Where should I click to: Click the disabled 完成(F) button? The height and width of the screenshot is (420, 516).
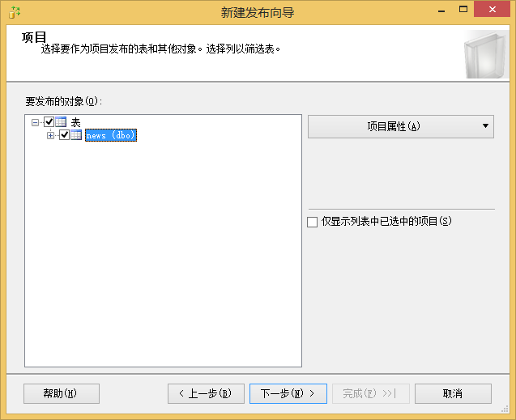pos(371,393)
